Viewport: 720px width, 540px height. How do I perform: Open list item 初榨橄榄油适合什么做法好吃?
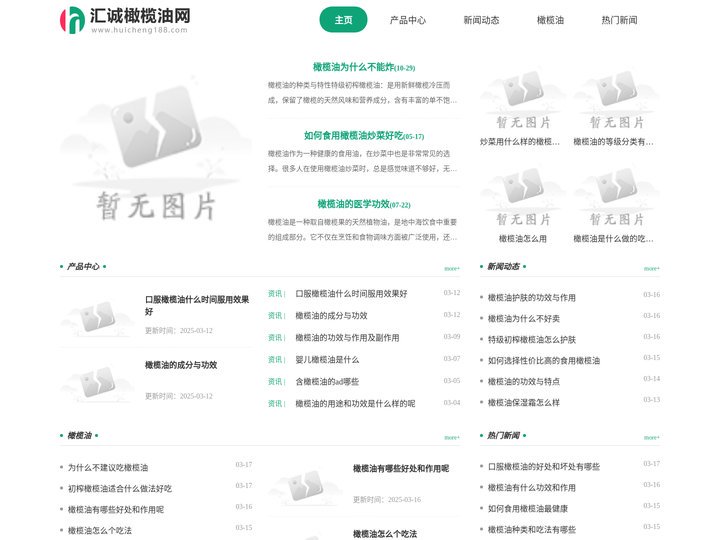(120, 489)
